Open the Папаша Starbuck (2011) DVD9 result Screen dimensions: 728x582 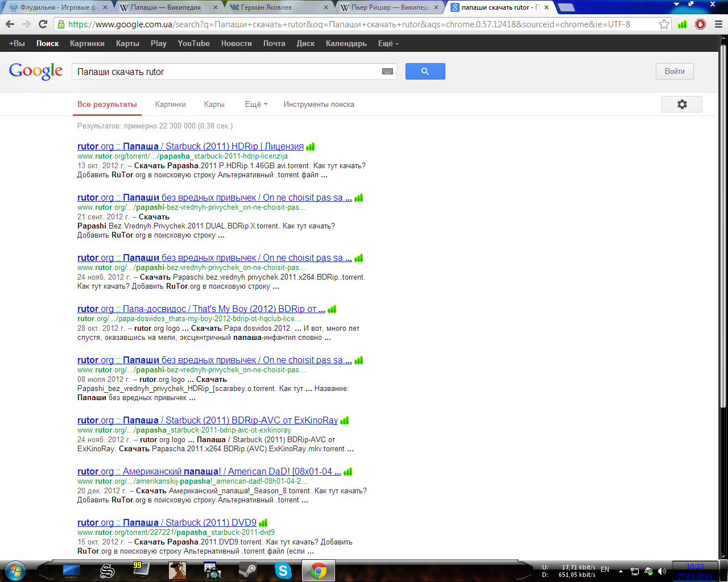point(167,523)
